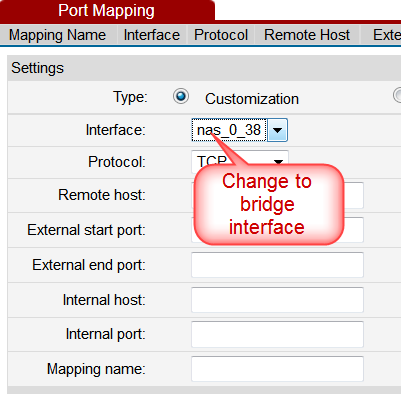Click the External end port input field
401x394 pixels.
click(277, 265)
